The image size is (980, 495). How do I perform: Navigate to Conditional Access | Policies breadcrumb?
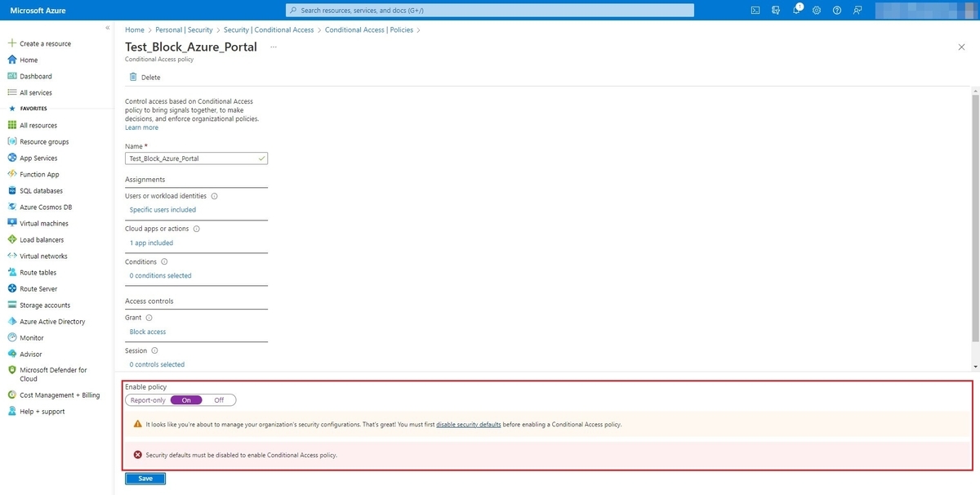tap(369, 29)
